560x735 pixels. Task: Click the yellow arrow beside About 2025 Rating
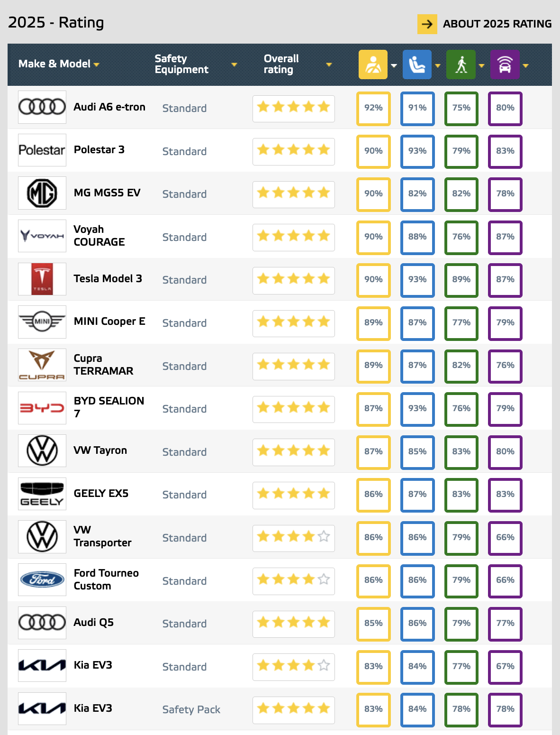[427, 24]
